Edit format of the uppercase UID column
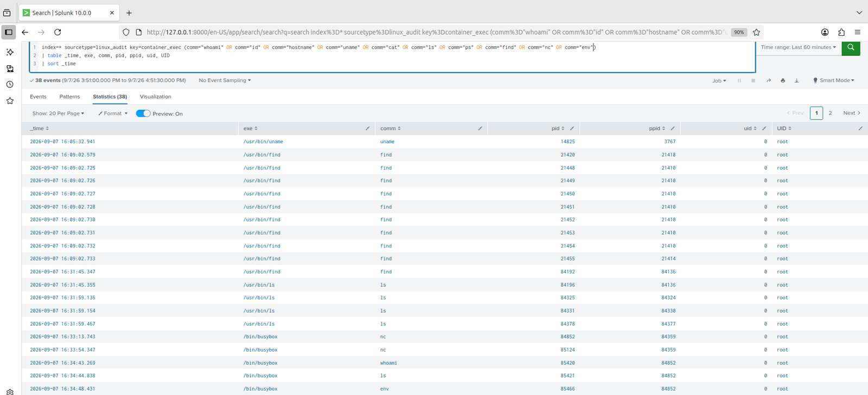This screenshot has width=868, height=395. coord(860,129)
